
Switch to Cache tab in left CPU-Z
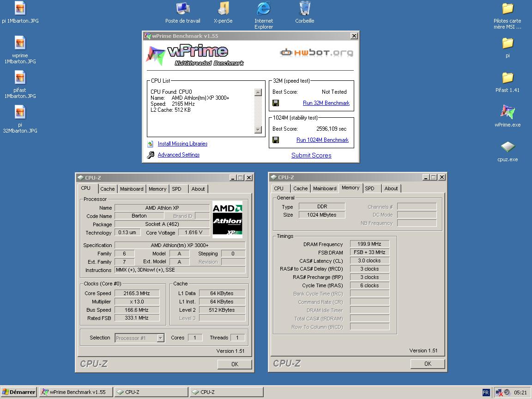[x=108, y=189]
